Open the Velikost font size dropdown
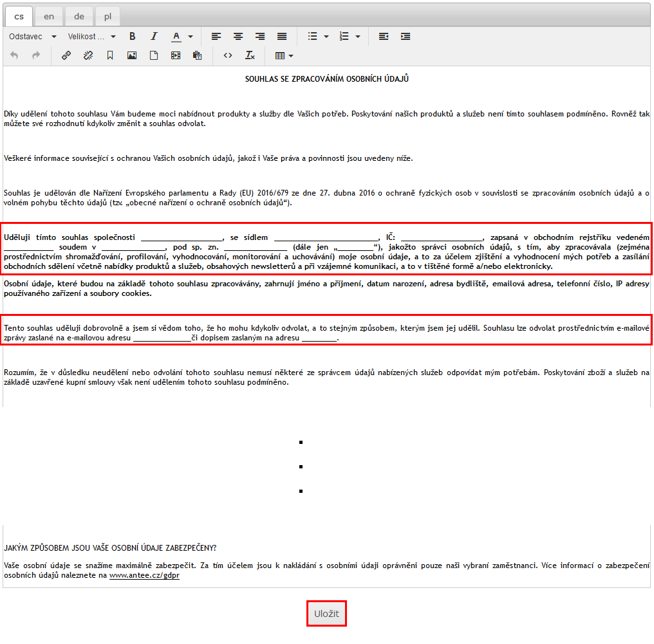Viewport: 654px width, 644px height. click(92, 37)
